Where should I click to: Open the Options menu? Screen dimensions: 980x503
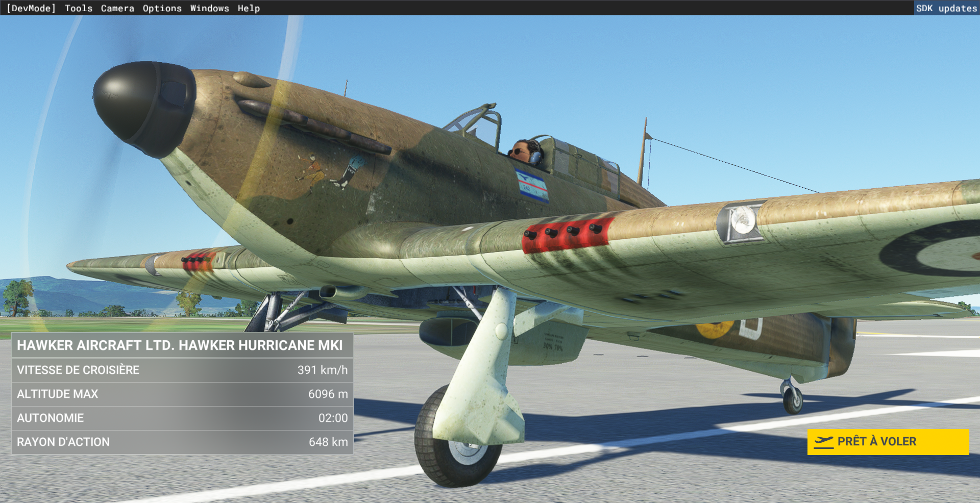tap(162, 8)
